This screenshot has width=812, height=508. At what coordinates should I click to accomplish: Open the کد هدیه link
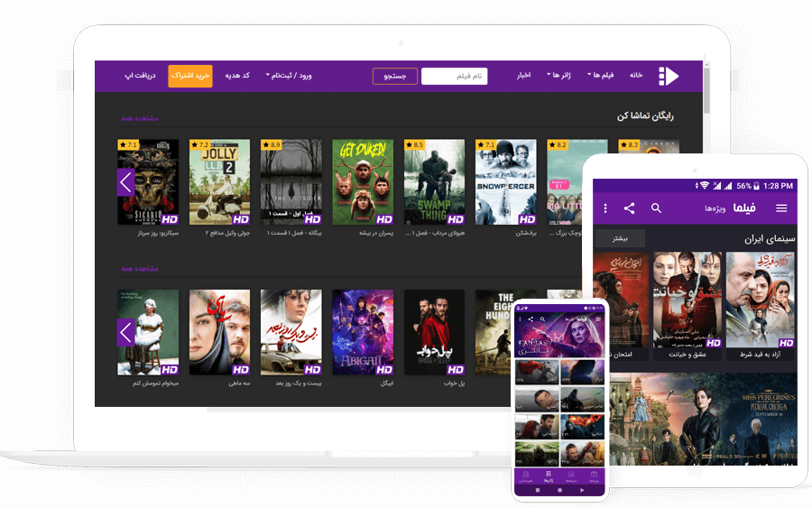(237, 76)
